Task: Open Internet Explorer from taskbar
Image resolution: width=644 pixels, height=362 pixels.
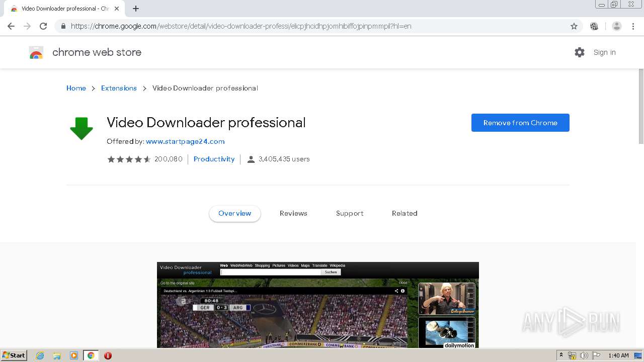Action: [40, 355]
